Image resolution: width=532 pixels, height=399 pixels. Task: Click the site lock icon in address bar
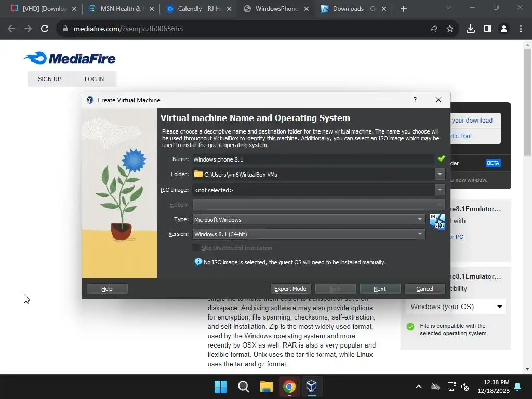[65, 29]
